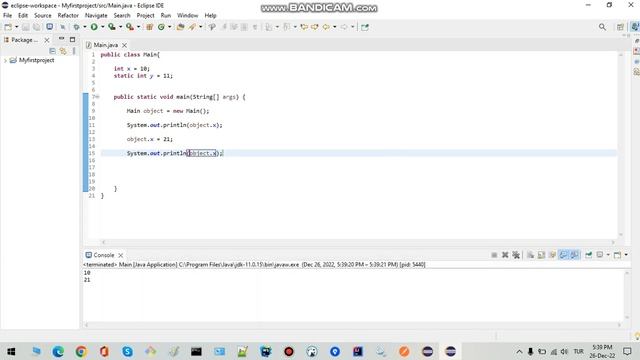Click the editor horizontal scrollbar
Image resolution: width=640 pixels, height=360 pixels.
pos(358,242)
